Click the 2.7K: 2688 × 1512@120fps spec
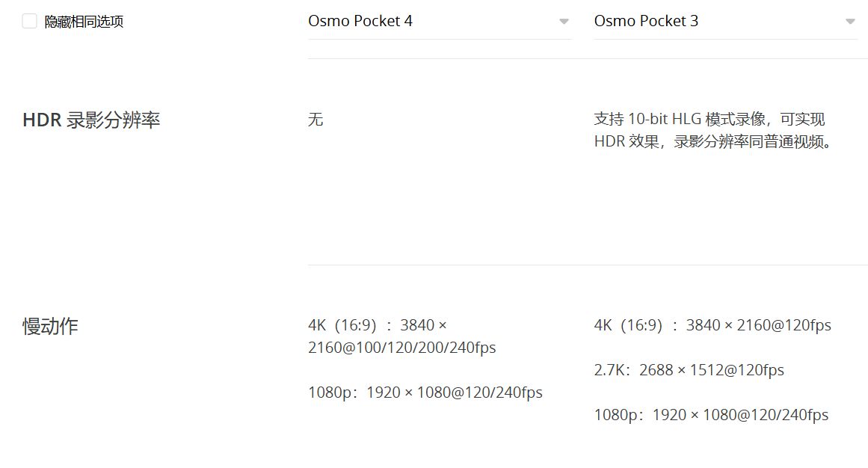 click(x=689, y=370)
